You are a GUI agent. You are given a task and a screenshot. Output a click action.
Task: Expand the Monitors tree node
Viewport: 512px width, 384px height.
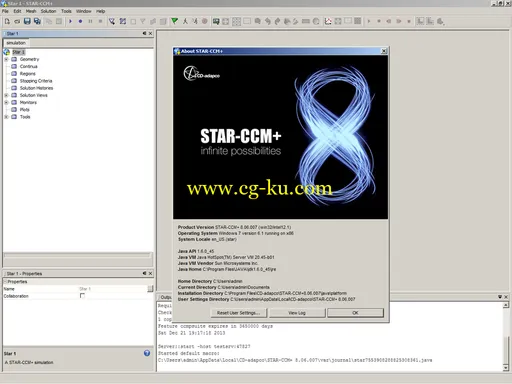coord(6,103)
